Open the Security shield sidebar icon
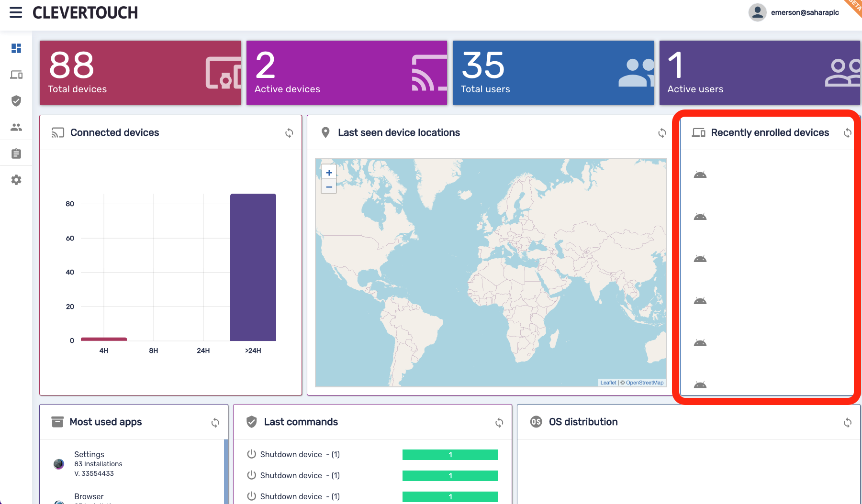The image size is (862, 504). (x=16, y=101)
